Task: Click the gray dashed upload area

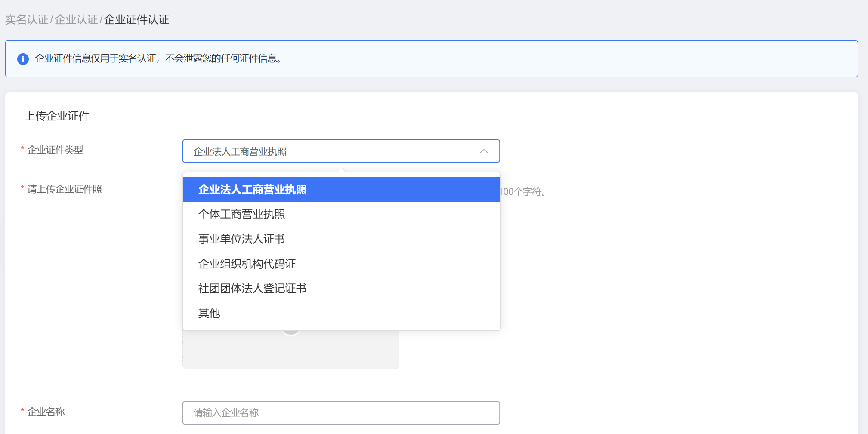Action: [x=290, y=350]
